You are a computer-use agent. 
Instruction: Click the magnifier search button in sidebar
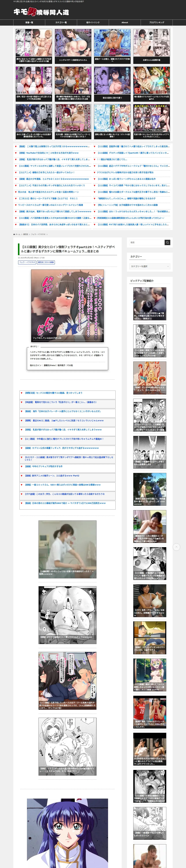coord(167,242)
